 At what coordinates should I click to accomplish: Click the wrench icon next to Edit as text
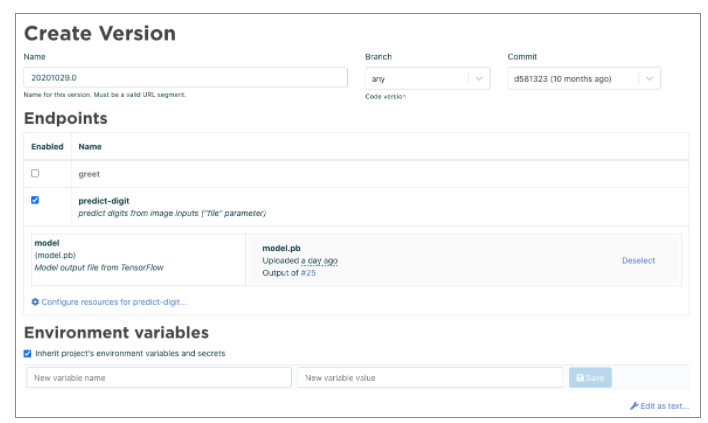click(x=634, y=405)
